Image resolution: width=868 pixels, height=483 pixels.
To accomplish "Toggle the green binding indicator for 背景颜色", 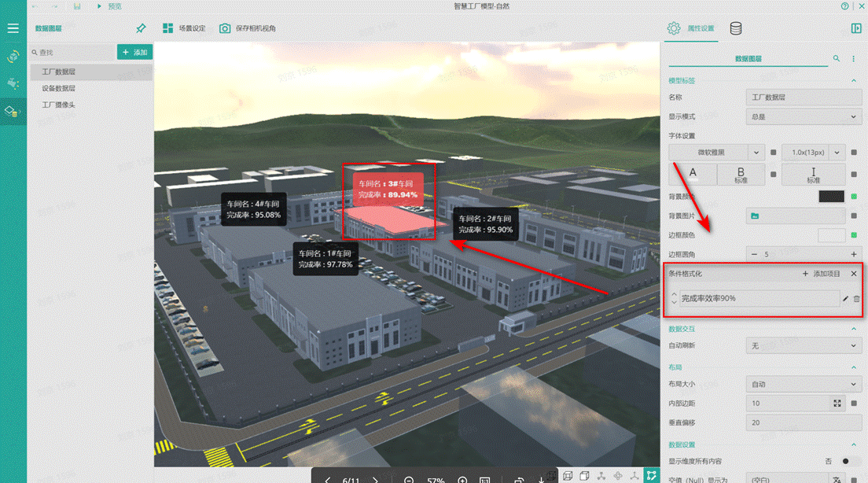I will 854,197.
